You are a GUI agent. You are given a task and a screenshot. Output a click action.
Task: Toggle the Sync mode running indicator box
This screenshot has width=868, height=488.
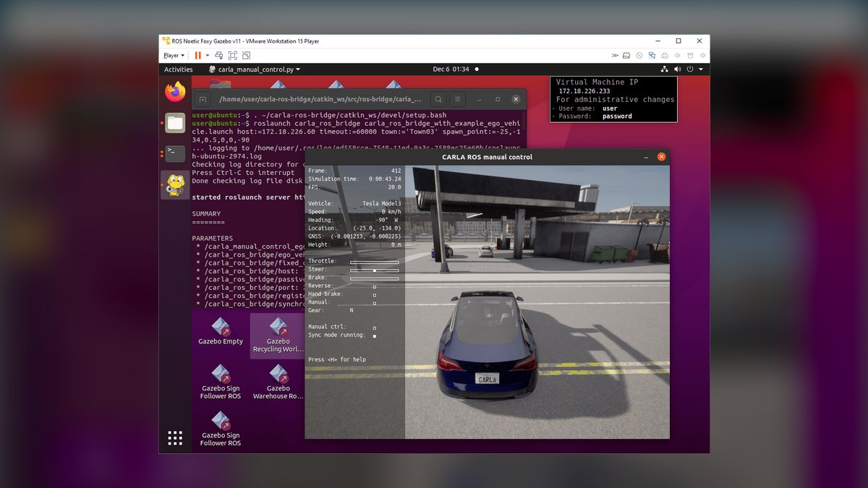pyautogui.click(x=374, y=335)
